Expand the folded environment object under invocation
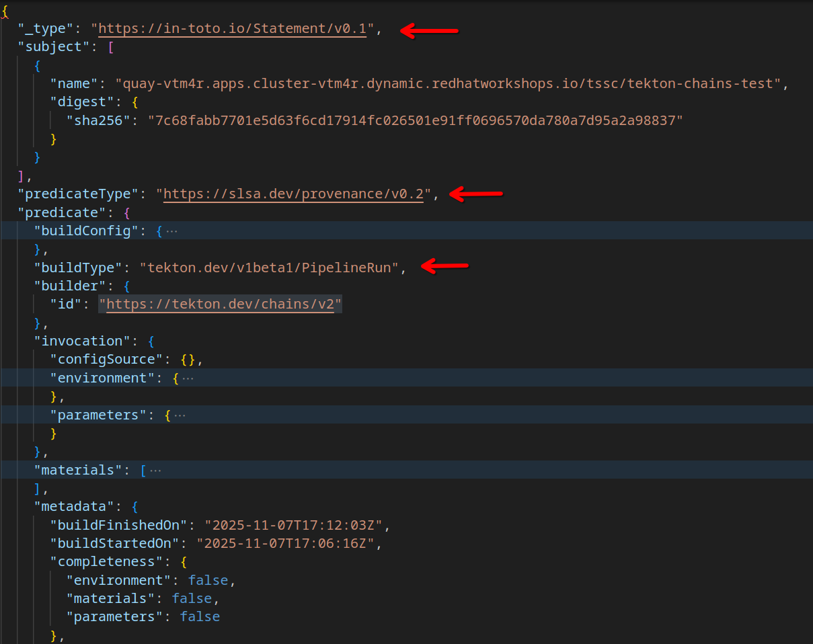The image size is (813, 644). point(188,378)
